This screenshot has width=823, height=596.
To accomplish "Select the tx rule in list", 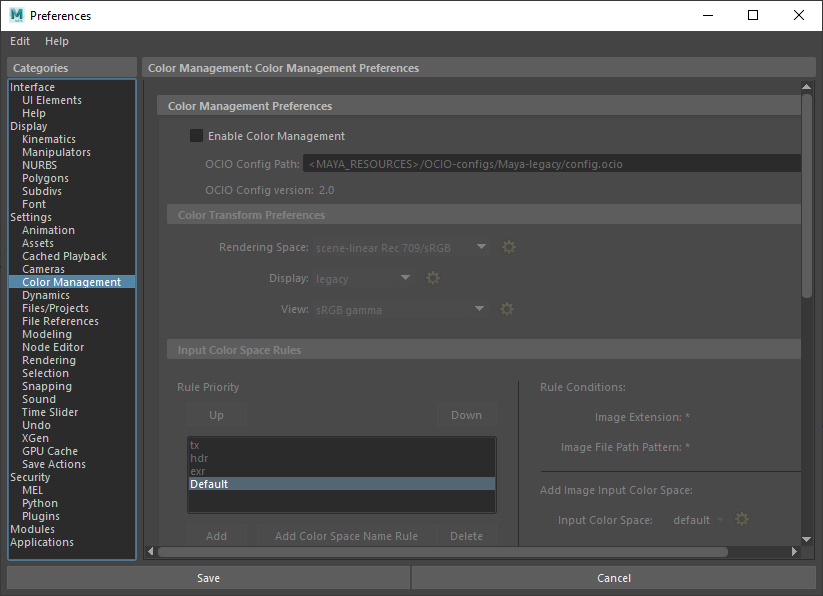I will 342,445.
